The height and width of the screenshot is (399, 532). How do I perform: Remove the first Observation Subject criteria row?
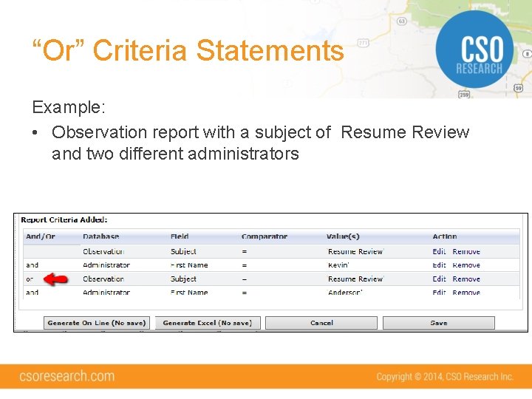(466, 251)
